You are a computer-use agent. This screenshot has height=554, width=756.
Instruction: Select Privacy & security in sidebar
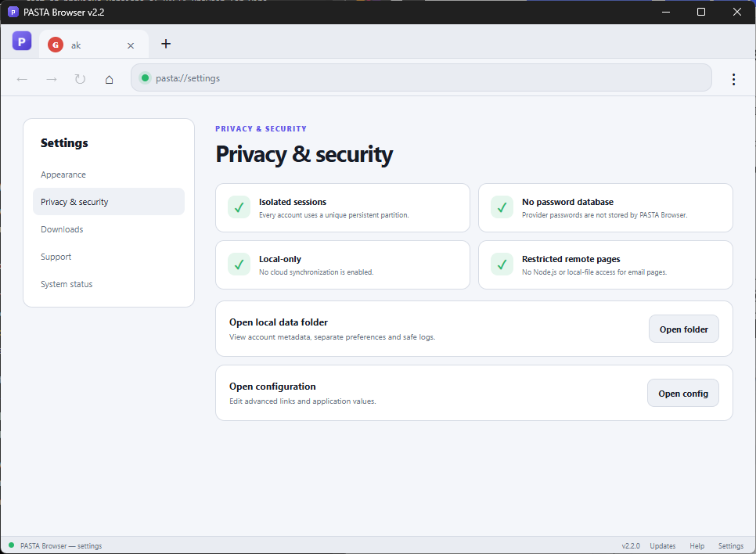click(x=109, y=202)
